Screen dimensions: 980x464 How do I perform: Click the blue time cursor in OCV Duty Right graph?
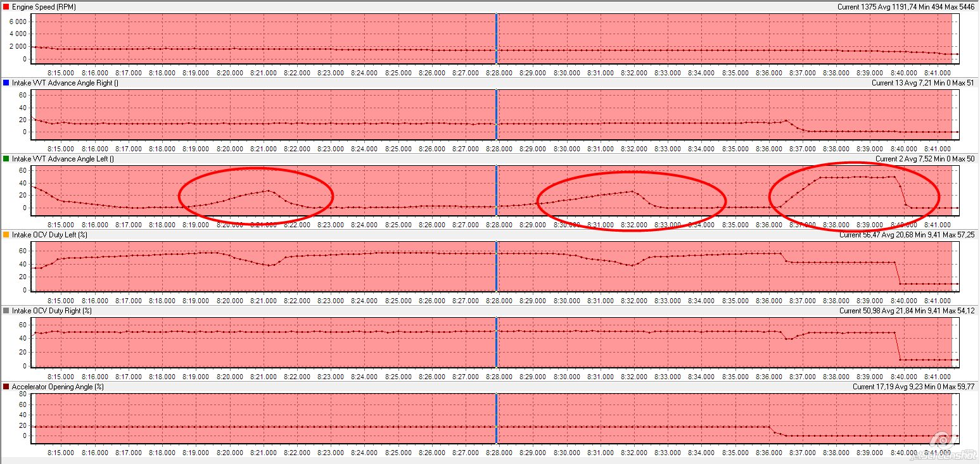(496, 342)
